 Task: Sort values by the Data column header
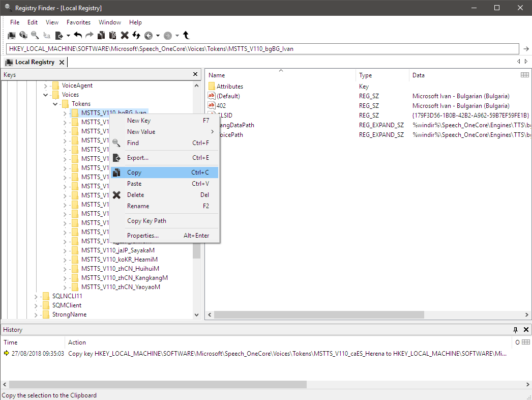[464, 75]
